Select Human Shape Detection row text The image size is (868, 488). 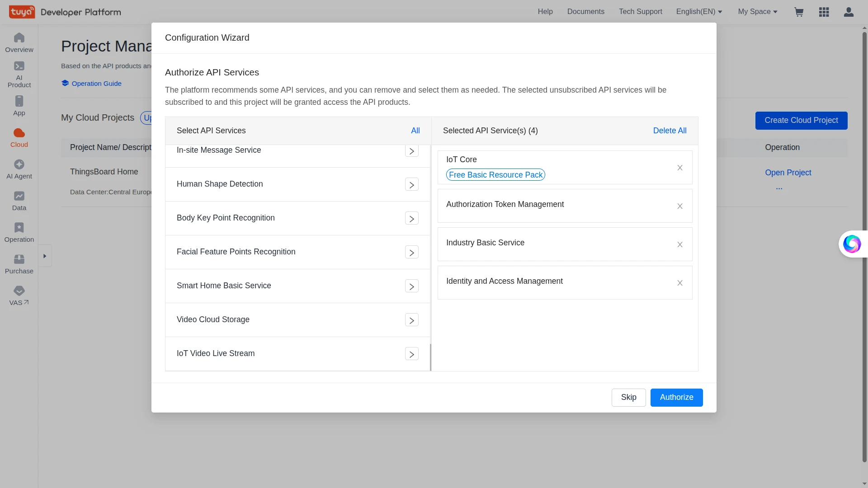click(x=220, y=184)
